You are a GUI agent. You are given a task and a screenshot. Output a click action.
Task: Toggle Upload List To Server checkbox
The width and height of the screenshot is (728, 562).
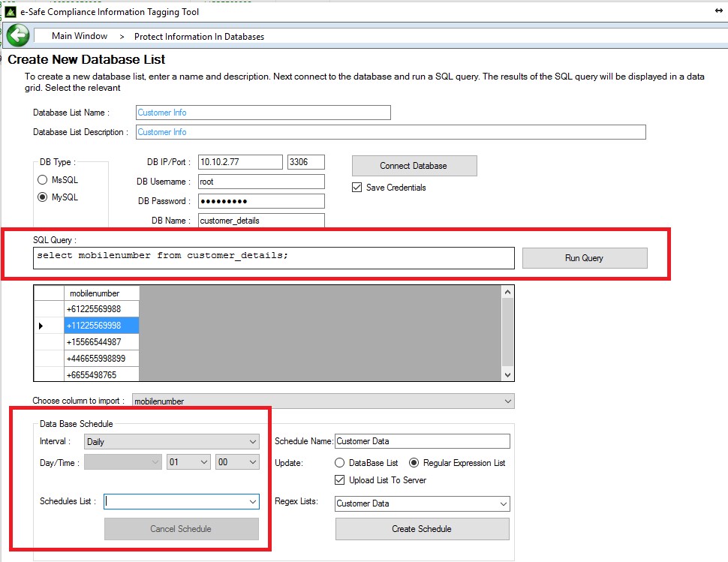click(x=341, y=480)
